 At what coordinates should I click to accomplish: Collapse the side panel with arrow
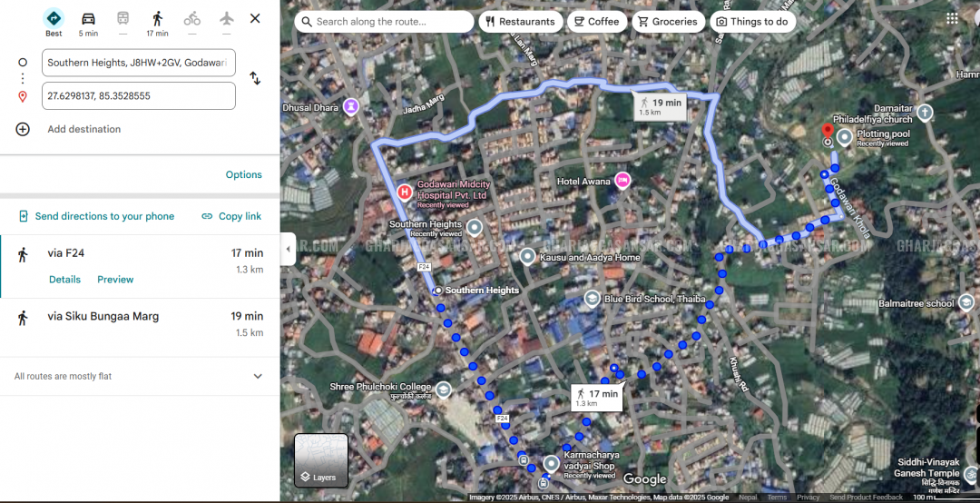[x=288, y=250]
